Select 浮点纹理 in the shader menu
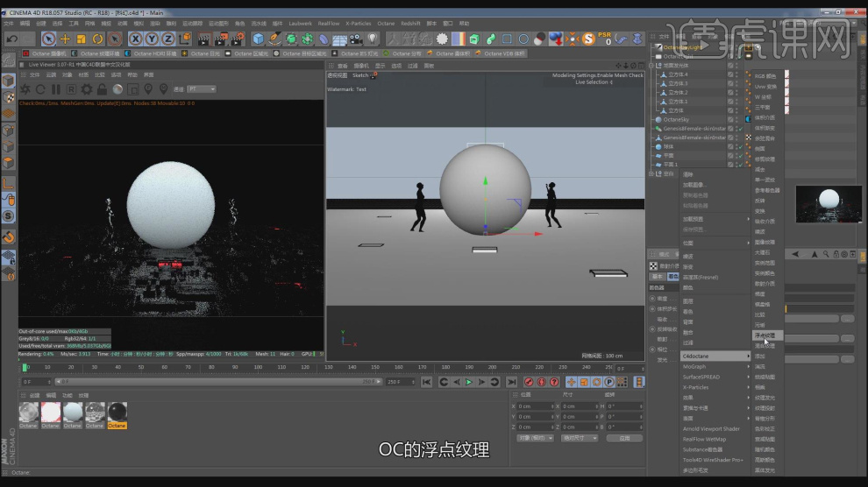The width and height of the screenshot is (868, 487). click(x=765, y=335)
